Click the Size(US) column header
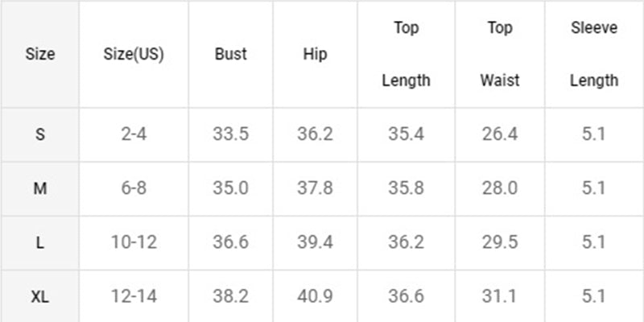Image resolution: width=644 pixels, height=322 pixels. 134,55
